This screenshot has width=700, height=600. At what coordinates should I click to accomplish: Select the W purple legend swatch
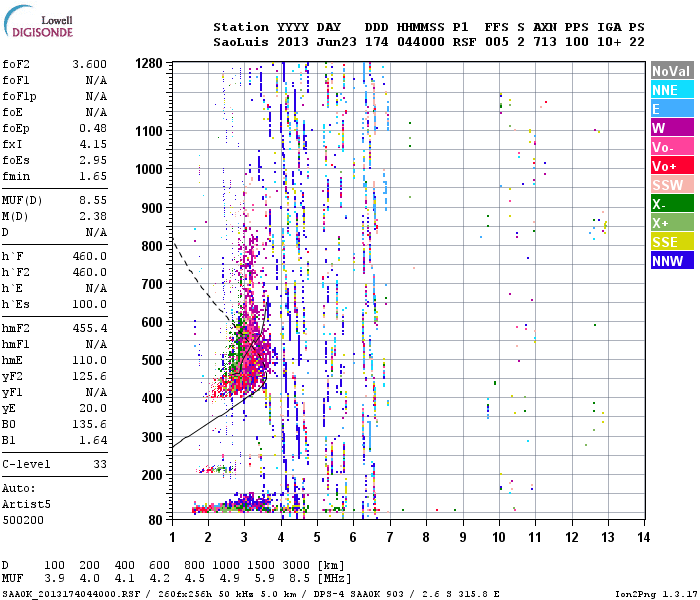672,128
